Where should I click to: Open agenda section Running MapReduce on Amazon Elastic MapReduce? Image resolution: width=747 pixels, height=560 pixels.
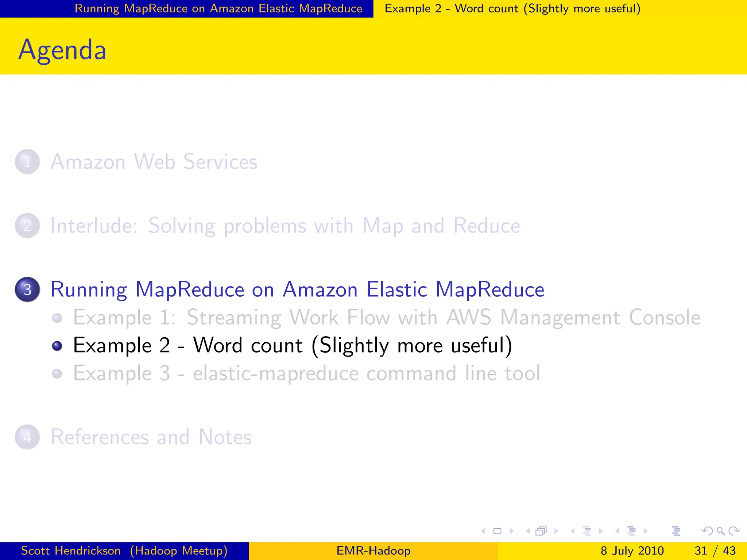(297, 289)
